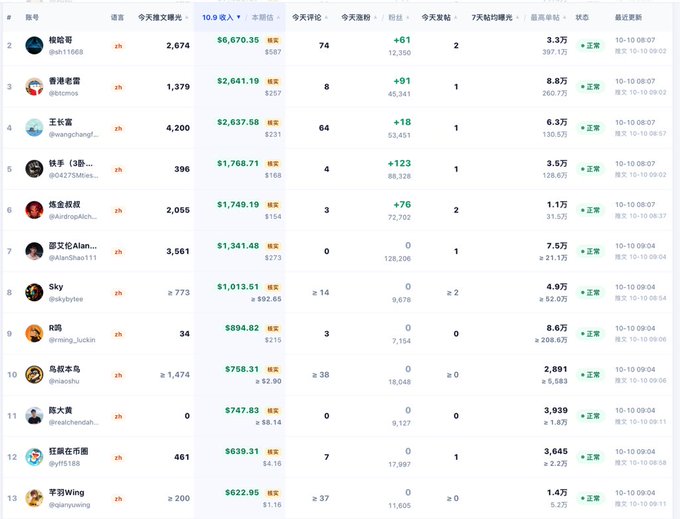Open the @niaoshu handle link
680x519 pixels.
coord(64,381)
